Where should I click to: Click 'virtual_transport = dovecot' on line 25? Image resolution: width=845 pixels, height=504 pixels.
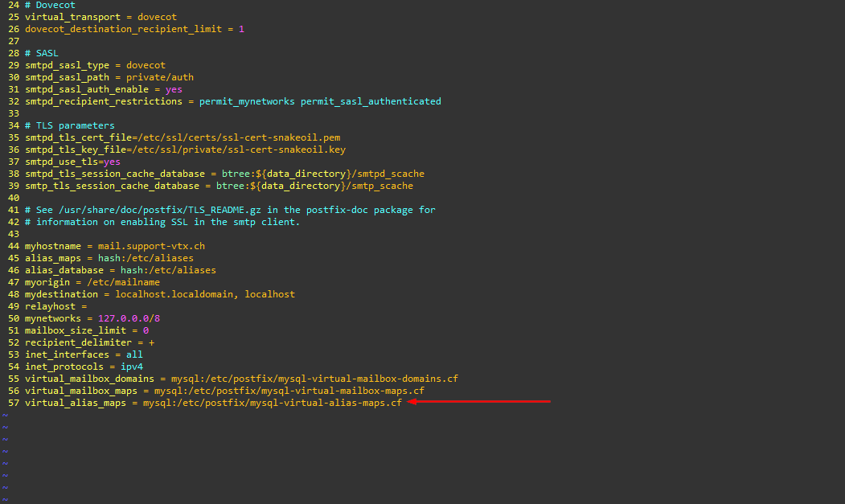(x=100, y=17)
